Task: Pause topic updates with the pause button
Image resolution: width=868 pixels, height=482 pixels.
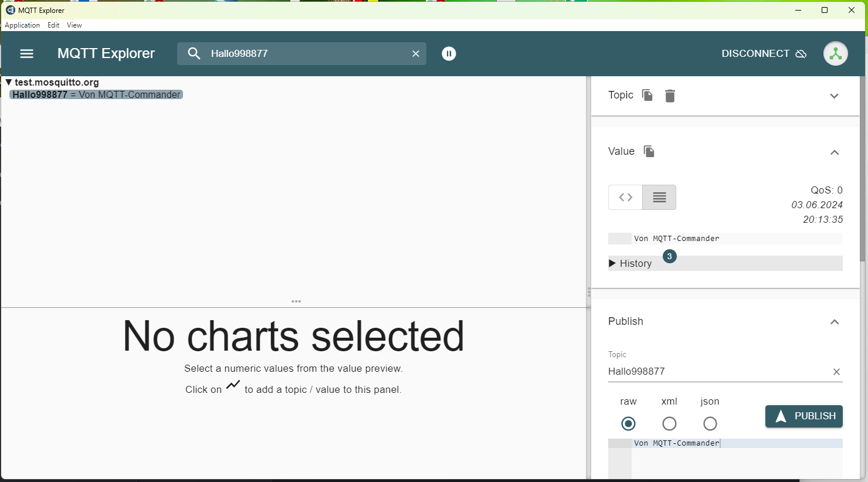Action: click(x=449, y=53)
